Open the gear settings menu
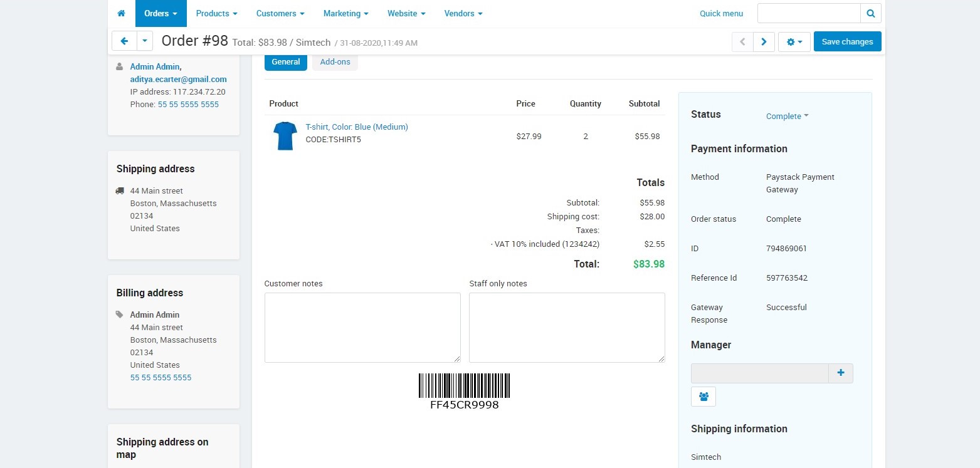 (x=794, y=42)
